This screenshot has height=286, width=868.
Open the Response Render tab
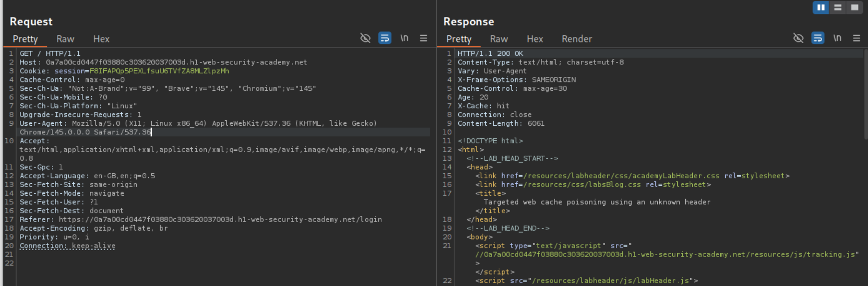[577, 39]
